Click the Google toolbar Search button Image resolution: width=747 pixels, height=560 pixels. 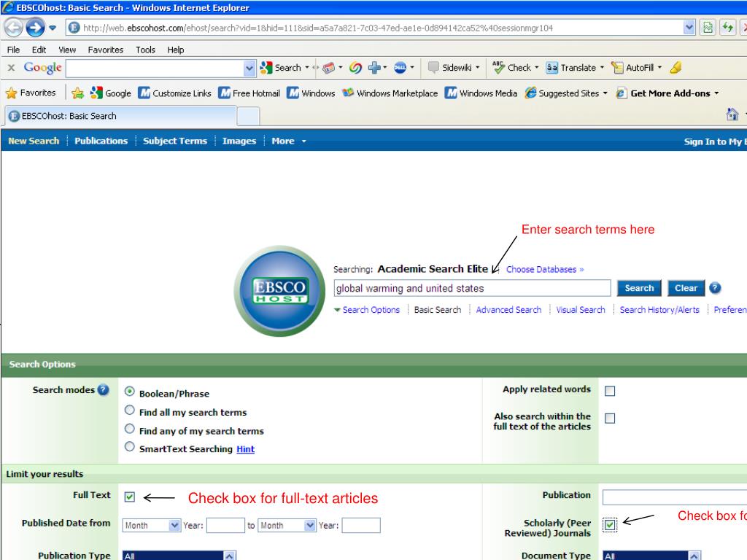281,68
